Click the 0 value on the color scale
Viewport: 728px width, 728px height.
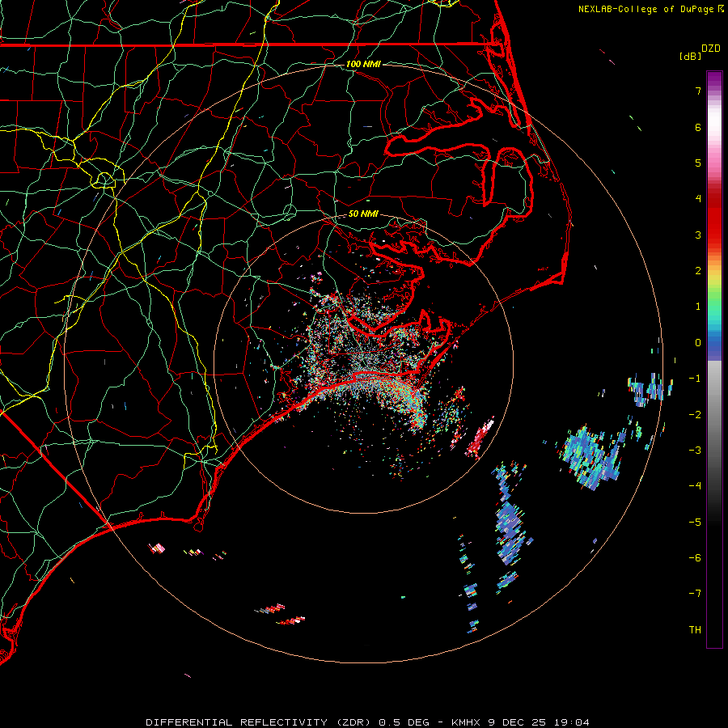[x=698, y=343]
